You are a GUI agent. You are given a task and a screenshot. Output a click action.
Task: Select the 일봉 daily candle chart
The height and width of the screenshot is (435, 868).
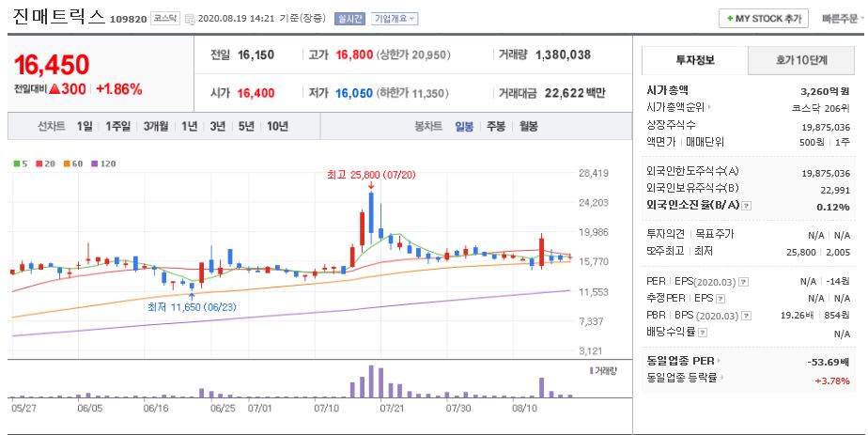click(464, 127)
